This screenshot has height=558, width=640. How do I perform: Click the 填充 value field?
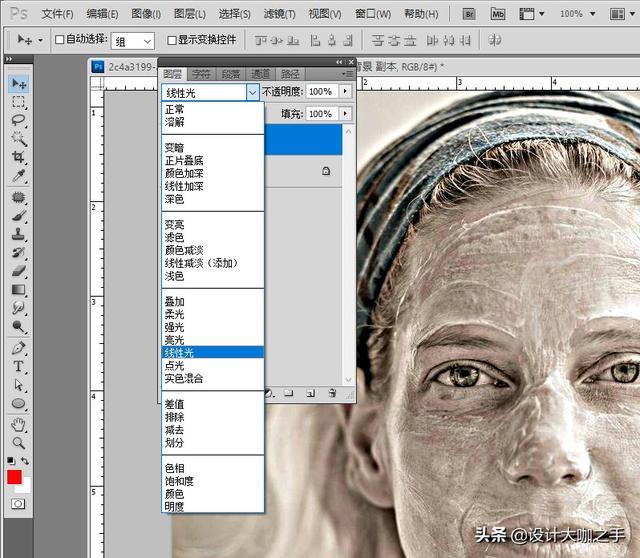pos(322,113)
